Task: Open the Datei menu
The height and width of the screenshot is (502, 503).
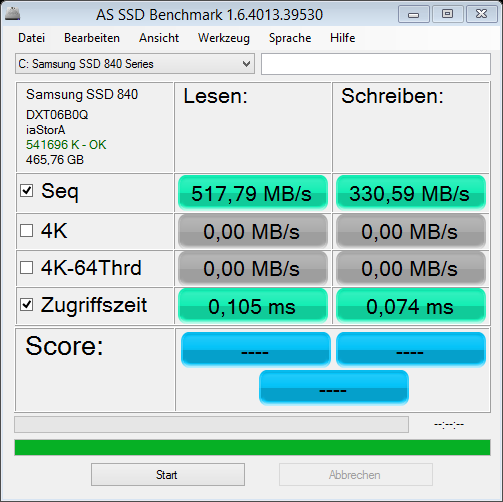Action: 31,38
